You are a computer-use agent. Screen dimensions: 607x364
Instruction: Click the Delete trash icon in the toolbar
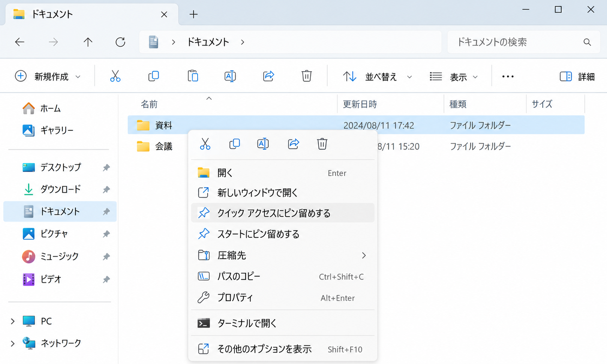click(307, 76)
